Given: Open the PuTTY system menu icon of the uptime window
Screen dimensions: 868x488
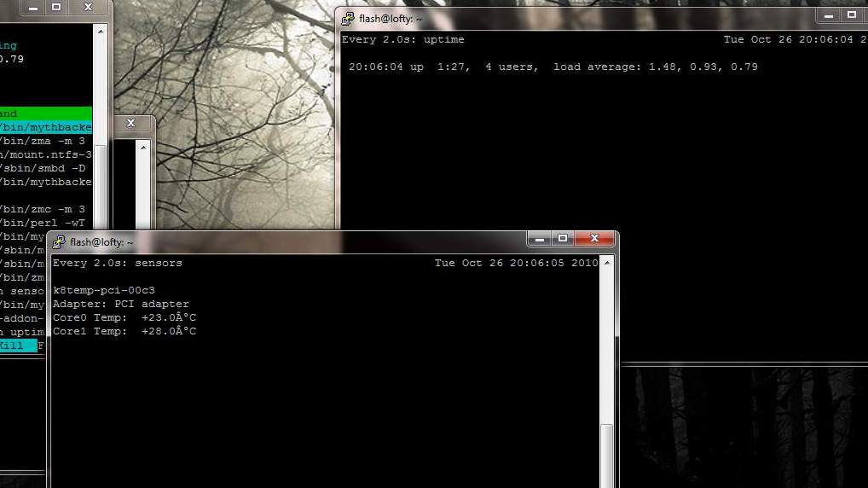Looking at the screenshot, I should pyautogui.click(x=348, y=19).
